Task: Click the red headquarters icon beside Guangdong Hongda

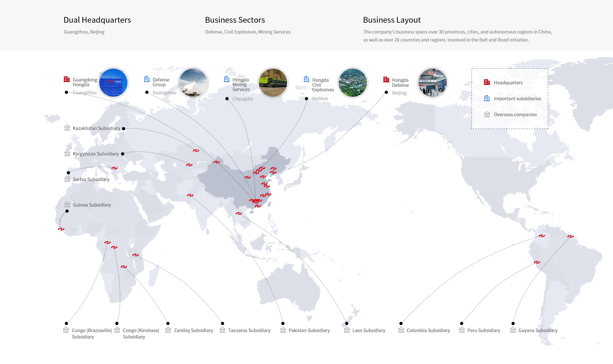Action: [x=67, y=79]
